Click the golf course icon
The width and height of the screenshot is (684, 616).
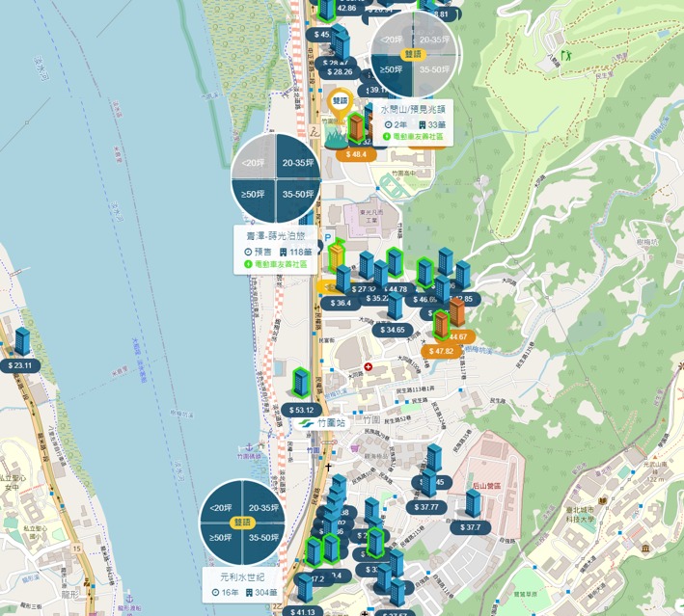tap(566, 55)
